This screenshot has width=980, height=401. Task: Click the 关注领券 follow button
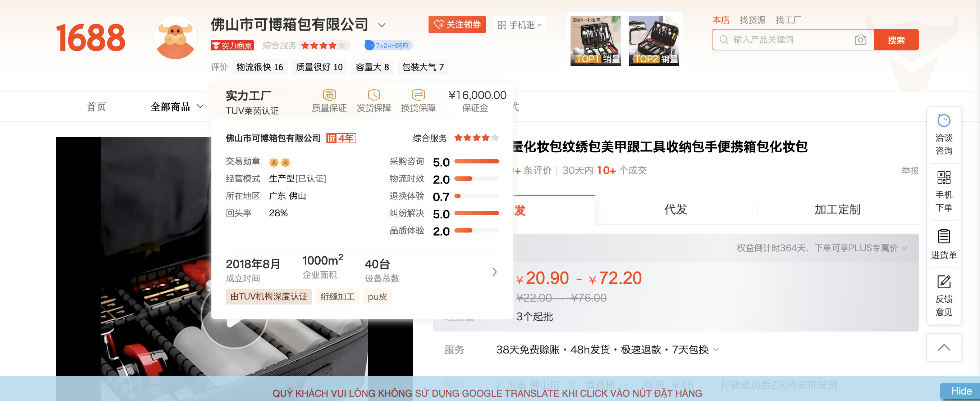point(457,25)
